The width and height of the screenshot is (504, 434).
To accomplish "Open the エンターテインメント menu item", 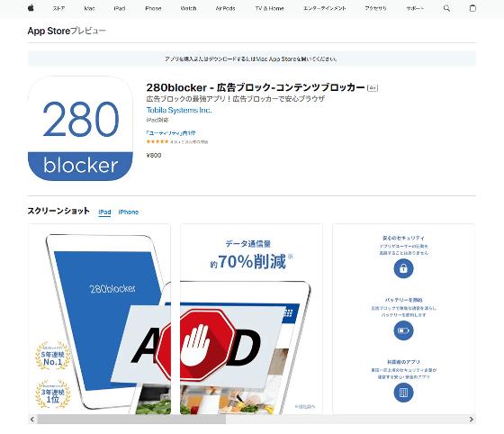I will [325, 9].
